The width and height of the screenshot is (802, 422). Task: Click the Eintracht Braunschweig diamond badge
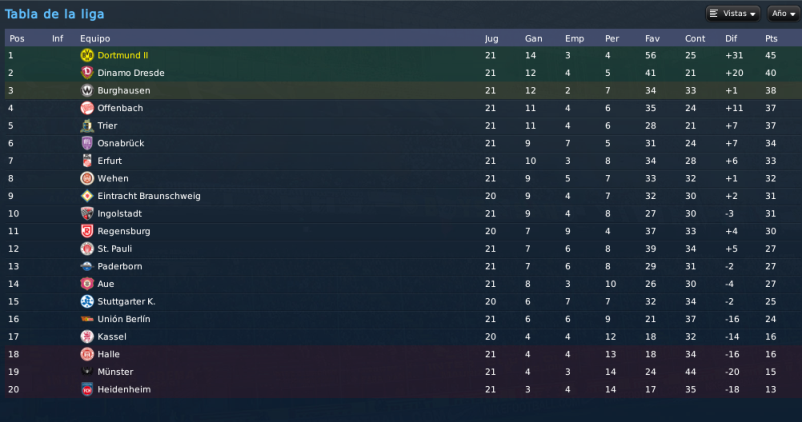(87, 196)
